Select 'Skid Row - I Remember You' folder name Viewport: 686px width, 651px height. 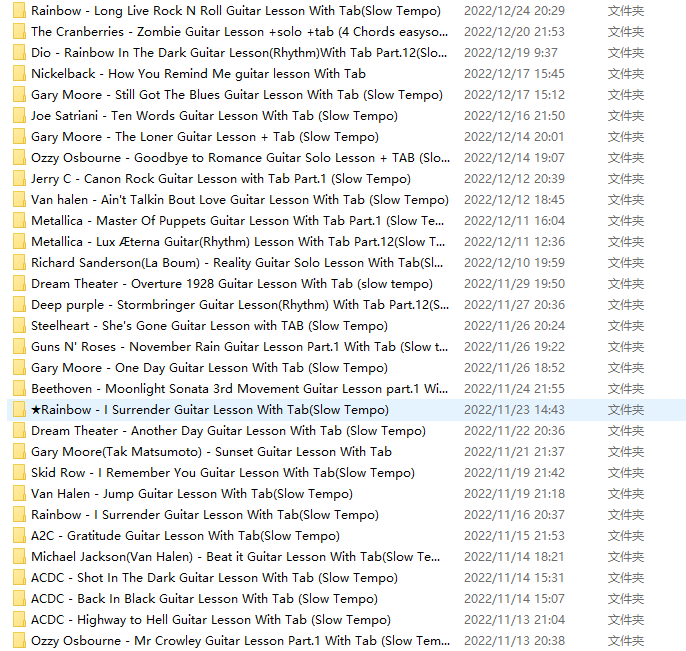click(223, 472)
